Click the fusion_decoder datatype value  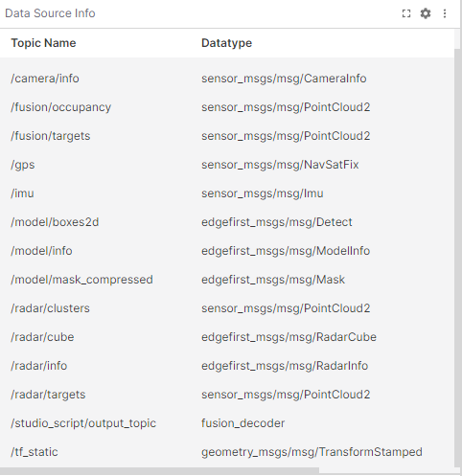tap(243, 423)
